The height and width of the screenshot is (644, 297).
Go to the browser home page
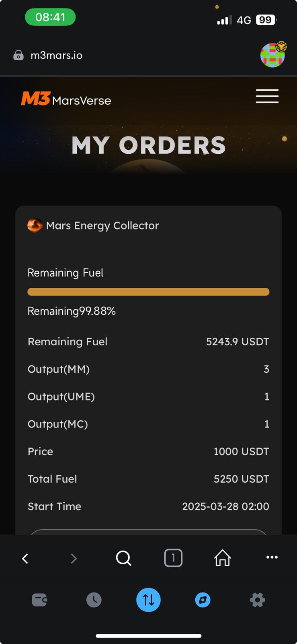(222, 558)
